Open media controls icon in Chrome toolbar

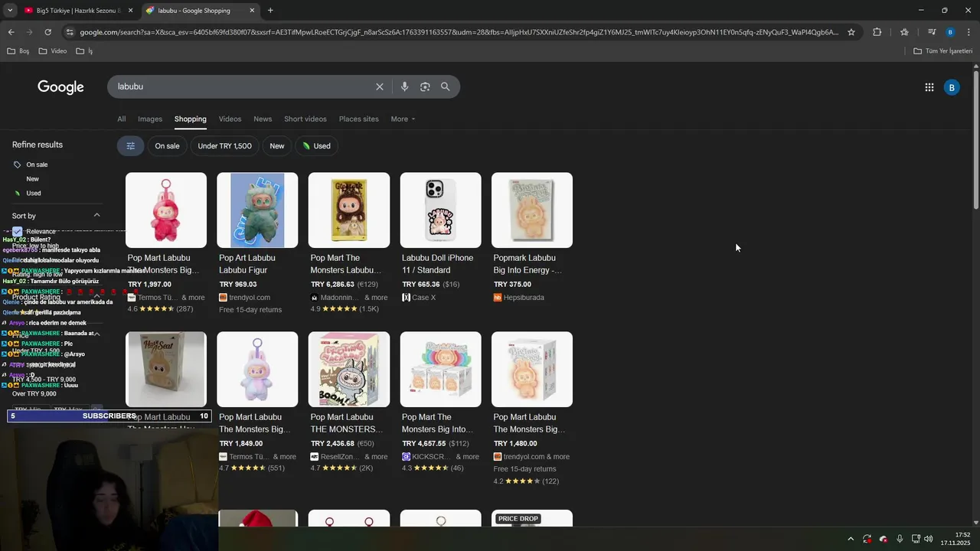pos(932,32)
